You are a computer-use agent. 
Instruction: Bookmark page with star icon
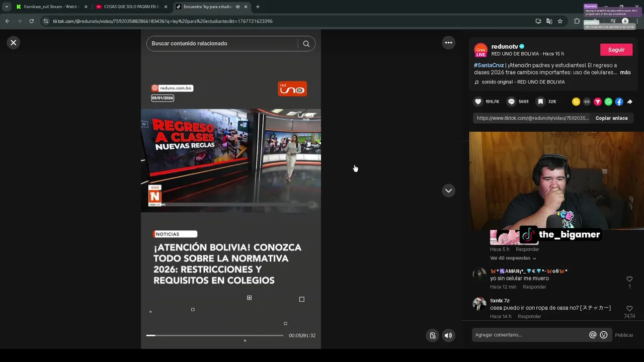(x=560, y=21)
